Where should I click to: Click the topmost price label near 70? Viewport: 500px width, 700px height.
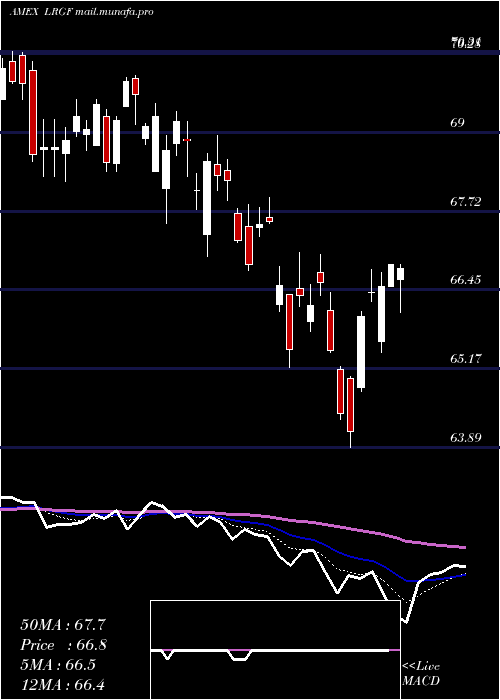(x=466, y=43)
